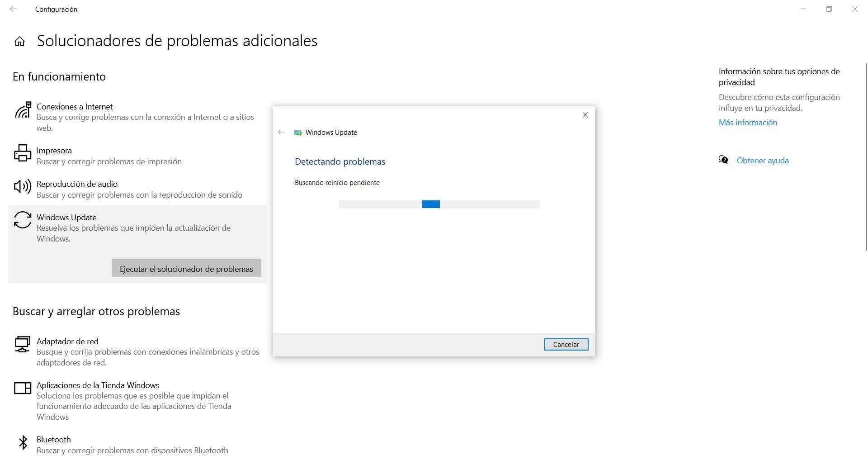Click Información sobre tus opciones de privacidad heading

coord(779,77)
